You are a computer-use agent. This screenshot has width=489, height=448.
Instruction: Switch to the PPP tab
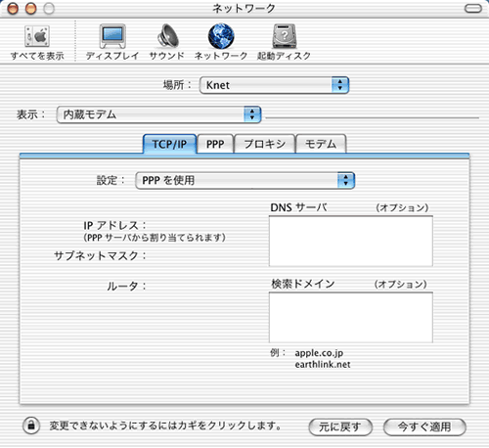coord(215,144)
